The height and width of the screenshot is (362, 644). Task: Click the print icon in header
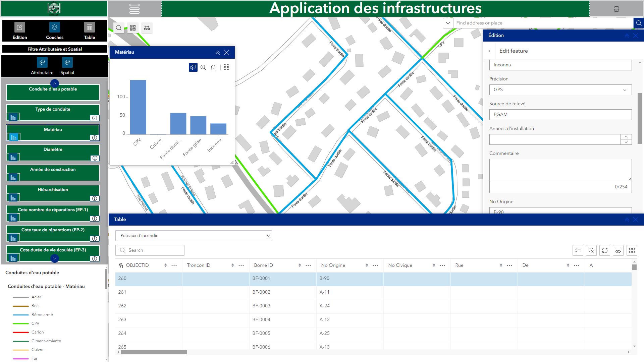coord(616,9)
